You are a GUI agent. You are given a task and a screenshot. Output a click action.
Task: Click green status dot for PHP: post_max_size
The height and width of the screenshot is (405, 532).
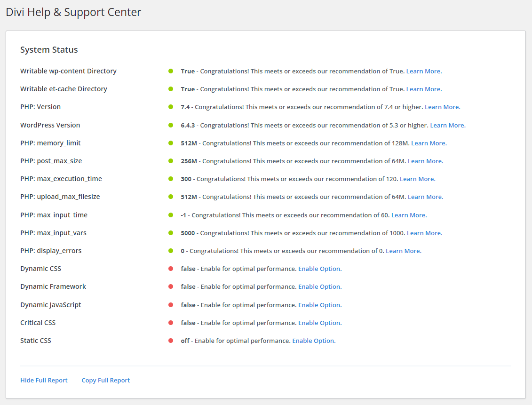(171, 161)
